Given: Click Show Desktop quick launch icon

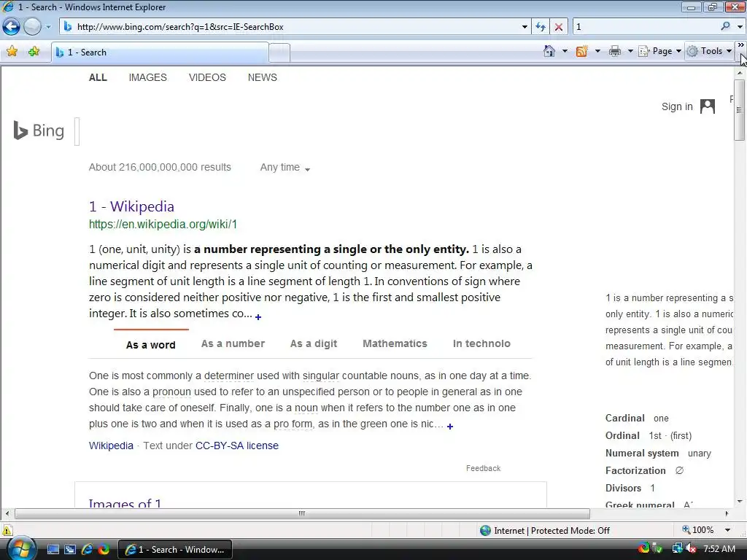Looking at the screenshot, I should 53,550.
